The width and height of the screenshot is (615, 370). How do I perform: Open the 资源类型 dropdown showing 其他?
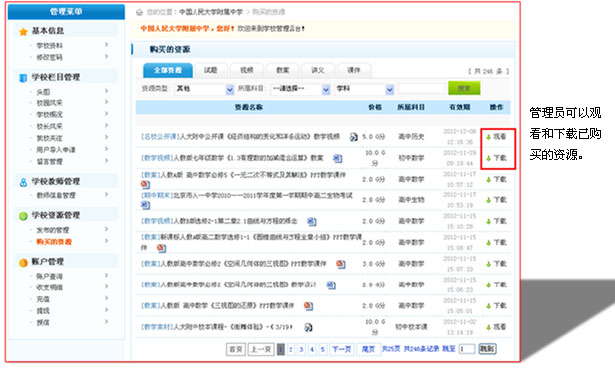point(204,89)
